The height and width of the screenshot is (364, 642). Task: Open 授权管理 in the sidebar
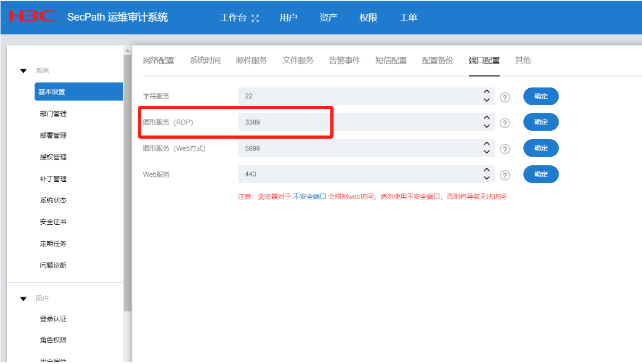tap(53, 157)
